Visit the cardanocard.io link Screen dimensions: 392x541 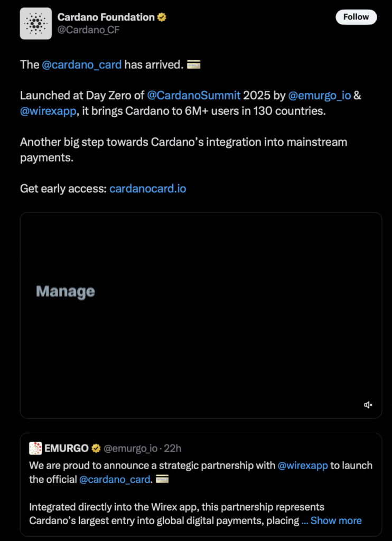147,189
